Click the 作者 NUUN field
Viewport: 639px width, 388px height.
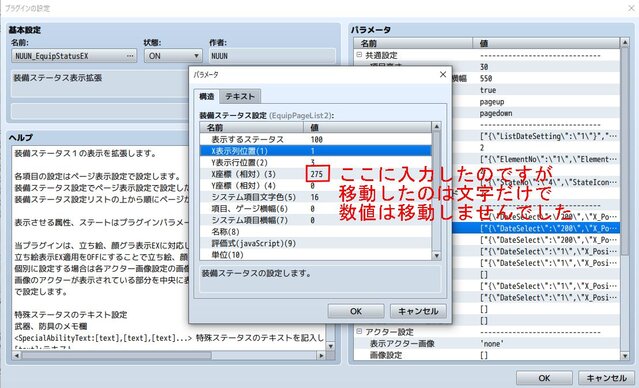[272, 56]
